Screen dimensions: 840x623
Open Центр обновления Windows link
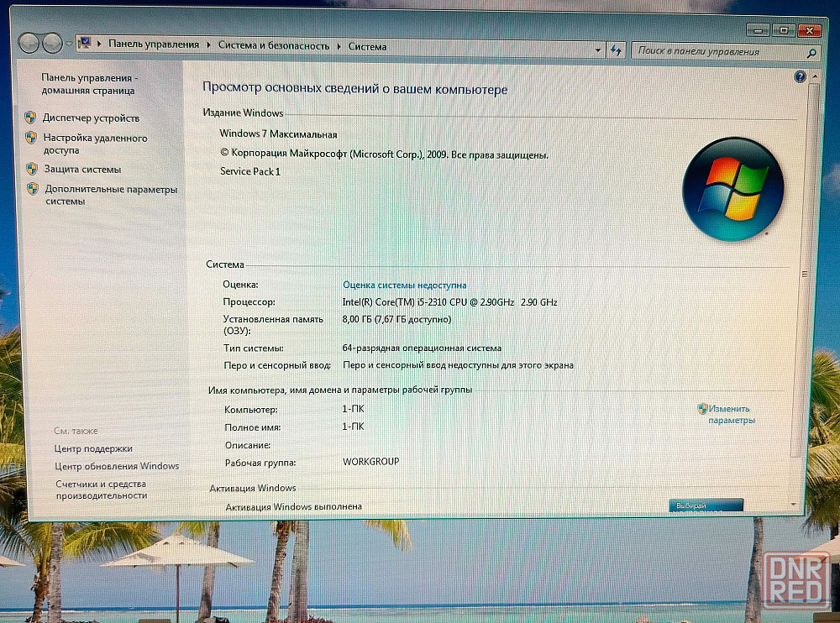(x=117, y=466)
